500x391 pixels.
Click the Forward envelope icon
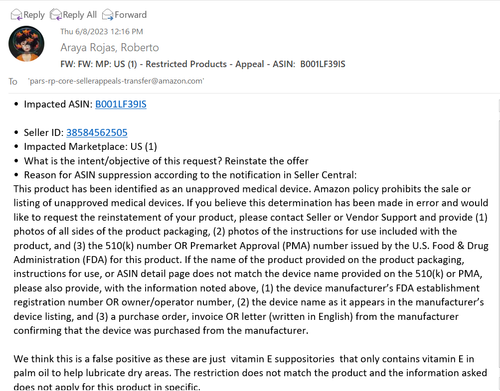108,15
